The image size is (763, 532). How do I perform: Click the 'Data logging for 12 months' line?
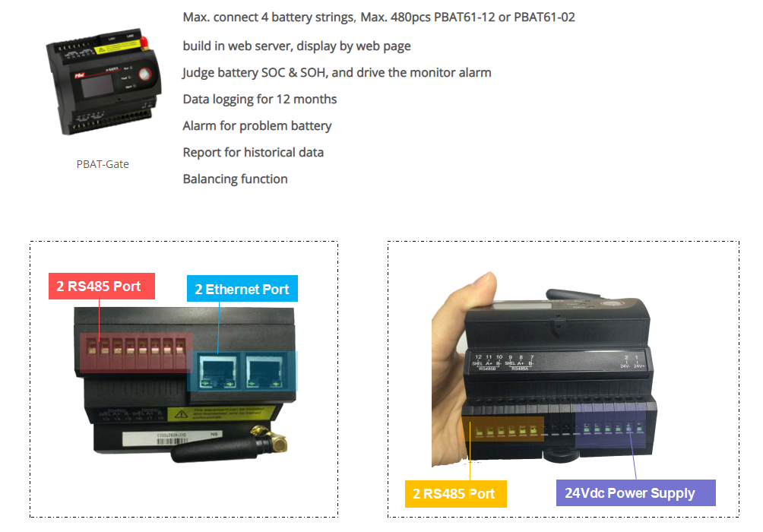(x=260, y=100)
